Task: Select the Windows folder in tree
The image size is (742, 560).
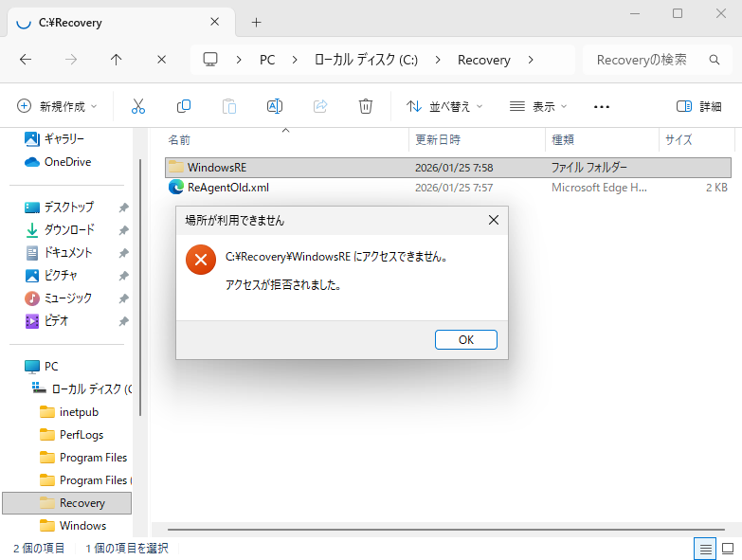Action: (x=82, y=525)
